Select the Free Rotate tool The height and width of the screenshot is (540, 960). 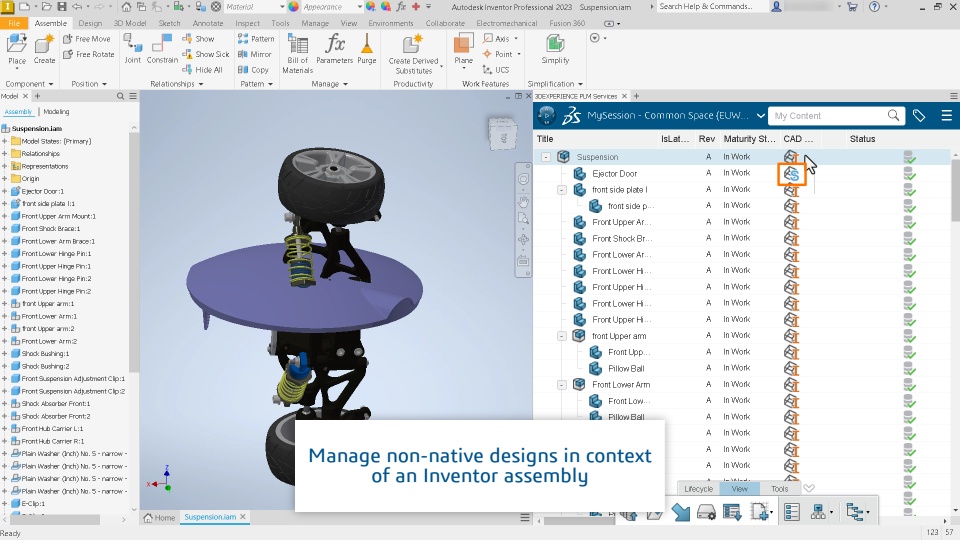pyautogui.click(x=88, y=54)
